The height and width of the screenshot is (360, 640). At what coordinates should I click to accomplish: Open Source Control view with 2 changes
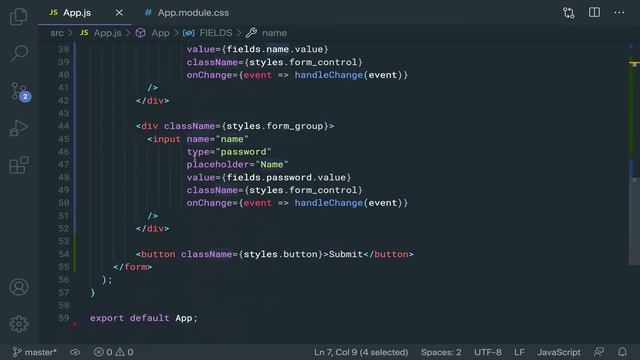click(20, 91)
